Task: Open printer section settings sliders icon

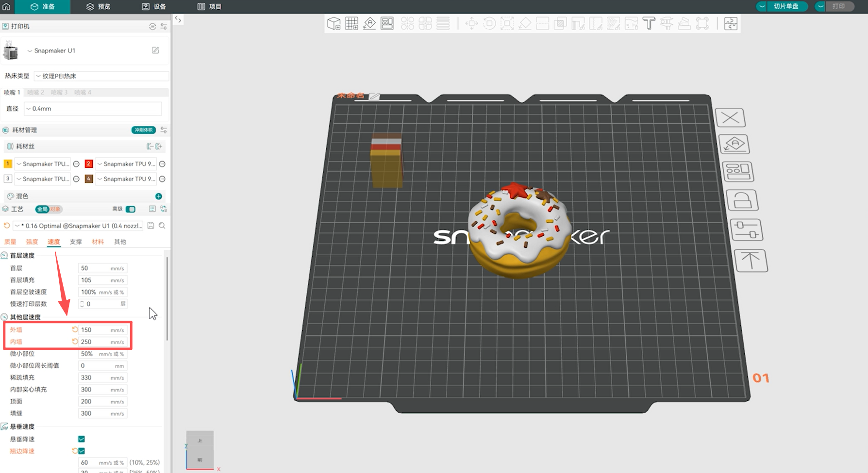Action: pyautogui.click(x=164, y=26)
